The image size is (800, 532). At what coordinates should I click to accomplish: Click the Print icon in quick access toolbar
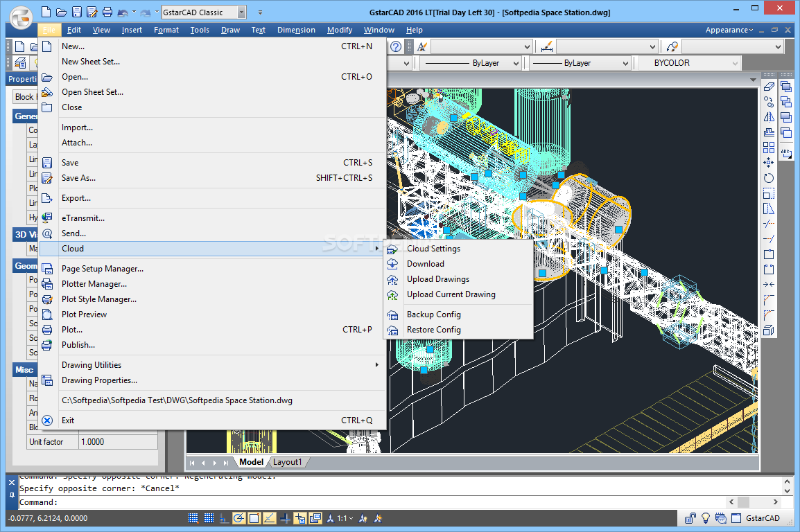pos(107,12)
